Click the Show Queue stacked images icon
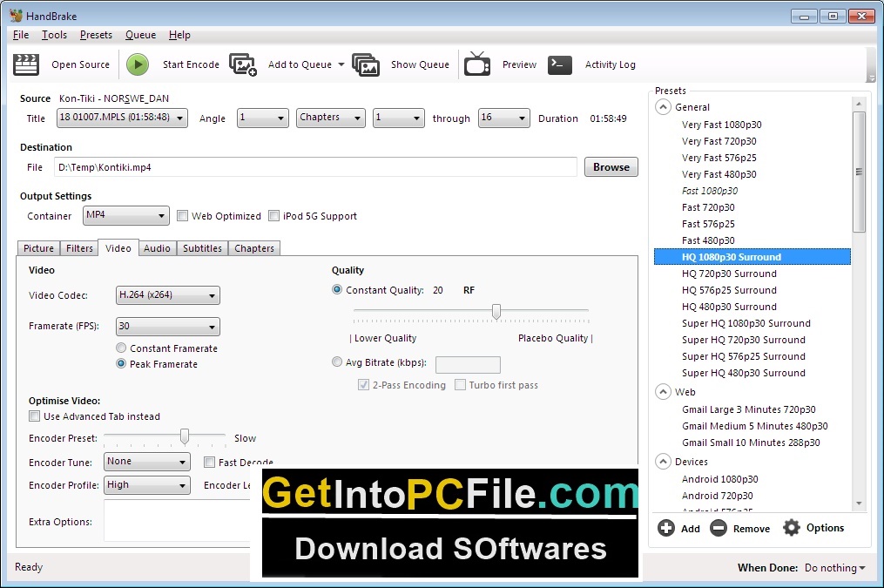 pyautogui.click(x=366, y=64)
